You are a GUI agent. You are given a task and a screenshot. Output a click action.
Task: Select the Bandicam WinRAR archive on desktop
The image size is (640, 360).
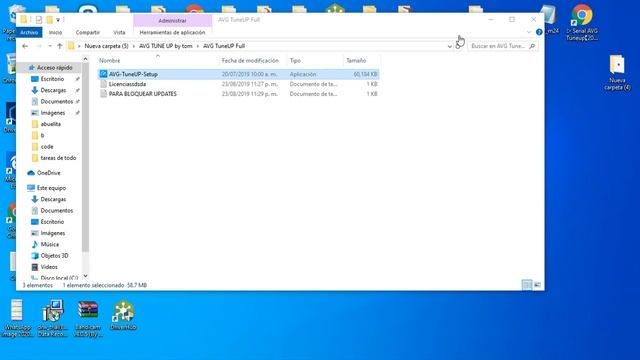88,318
